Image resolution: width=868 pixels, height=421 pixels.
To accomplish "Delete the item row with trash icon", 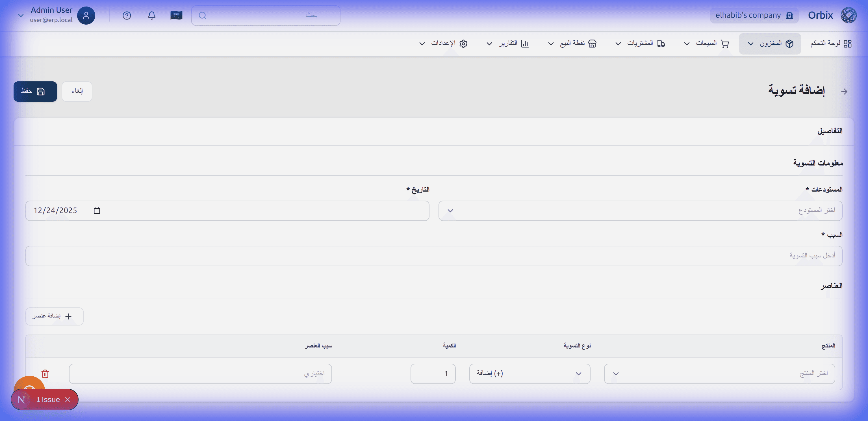I will tap(45, 374).
